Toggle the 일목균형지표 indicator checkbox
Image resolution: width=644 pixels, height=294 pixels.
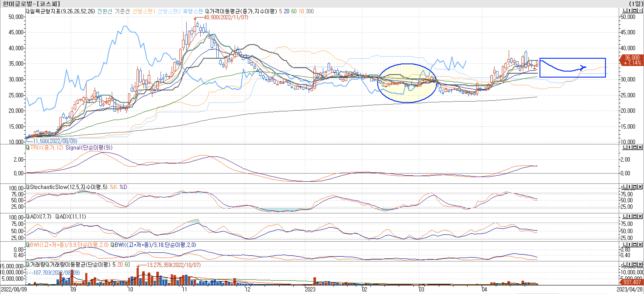tap(28, 11)
